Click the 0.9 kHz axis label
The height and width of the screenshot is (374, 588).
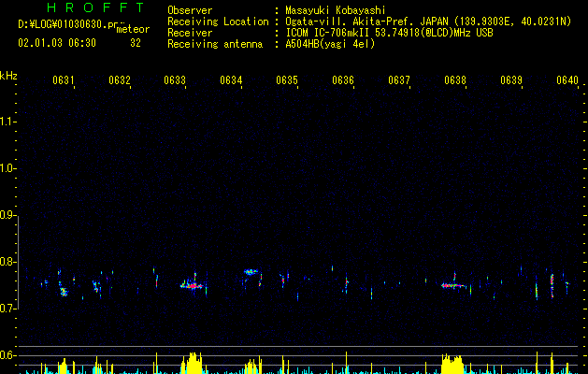(7, 215)
